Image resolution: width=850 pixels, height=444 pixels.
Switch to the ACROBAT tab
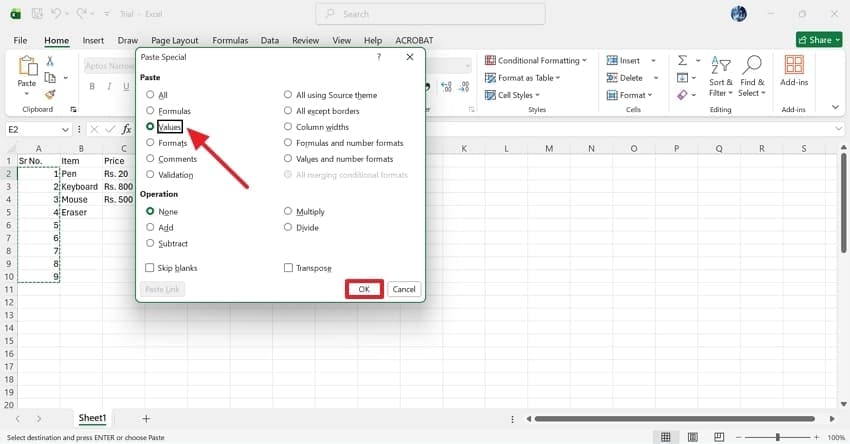pos(414,40)
